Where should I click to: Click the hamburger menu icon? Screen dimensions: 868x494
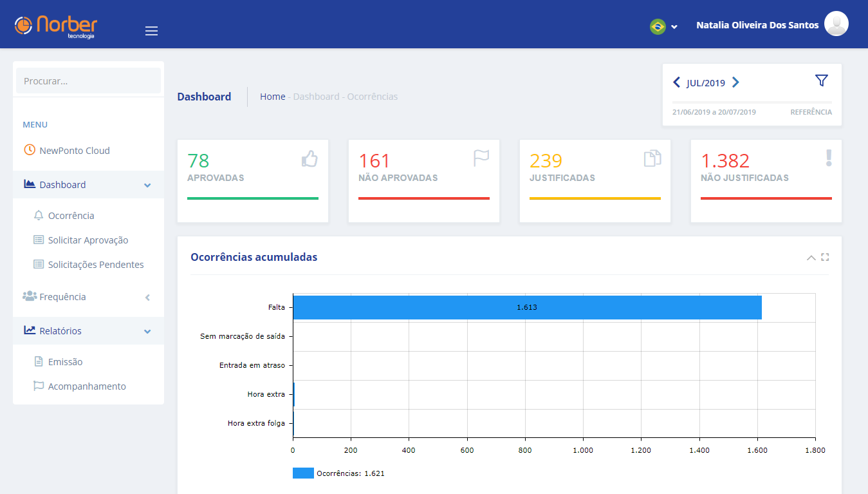(151, 31)
